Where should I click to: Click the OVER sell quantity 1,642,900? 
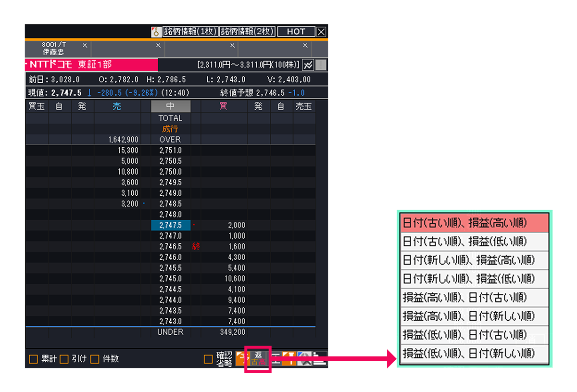tap(124, 139)
